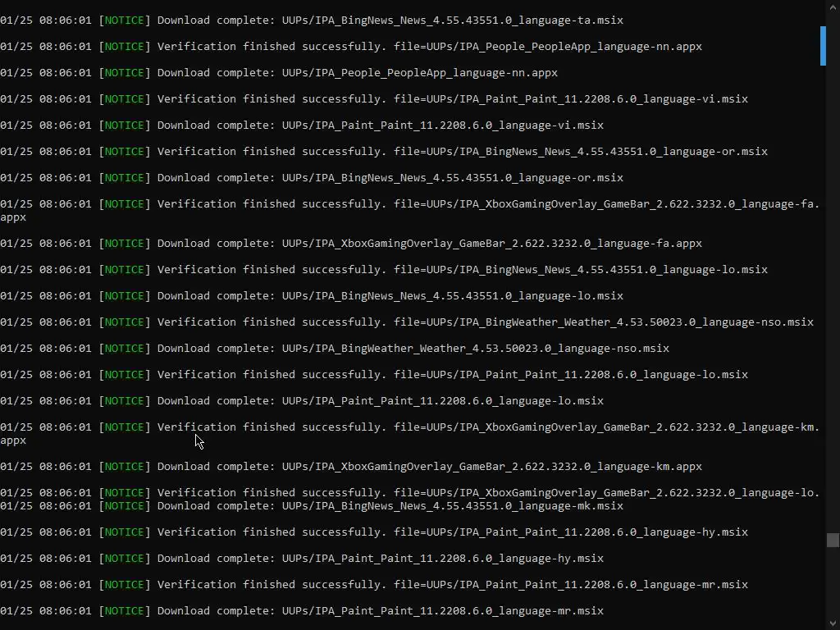The height and width of the screenshot is (630, 840).
Task: Click the Download complete line for GameBar language-fa.appx
Action: pos(351,244)
